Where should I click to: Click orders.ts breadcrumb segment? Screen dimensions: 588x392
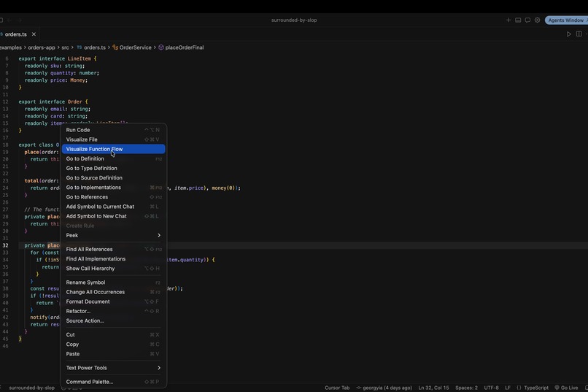91,47
